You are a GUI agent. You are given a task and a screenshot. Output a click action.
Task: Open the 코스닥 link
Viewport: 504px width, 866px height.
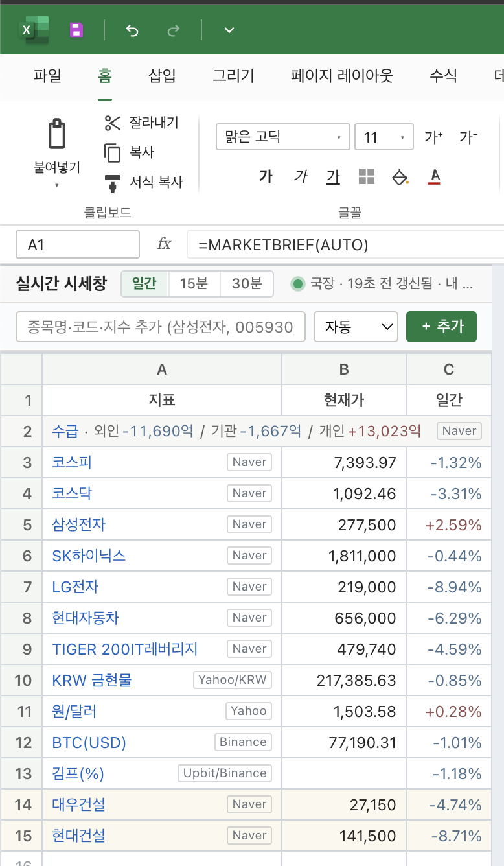(x=72, y=493)
